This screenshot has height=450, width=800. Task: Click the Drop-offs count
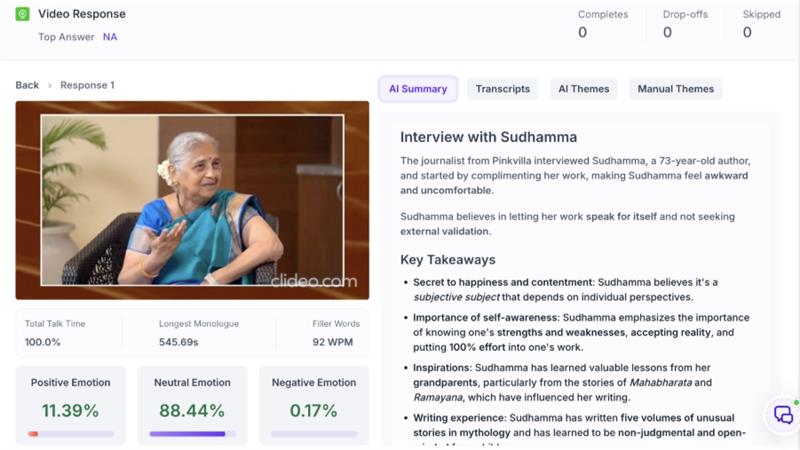pyautogui.click(x=667, y=33)
